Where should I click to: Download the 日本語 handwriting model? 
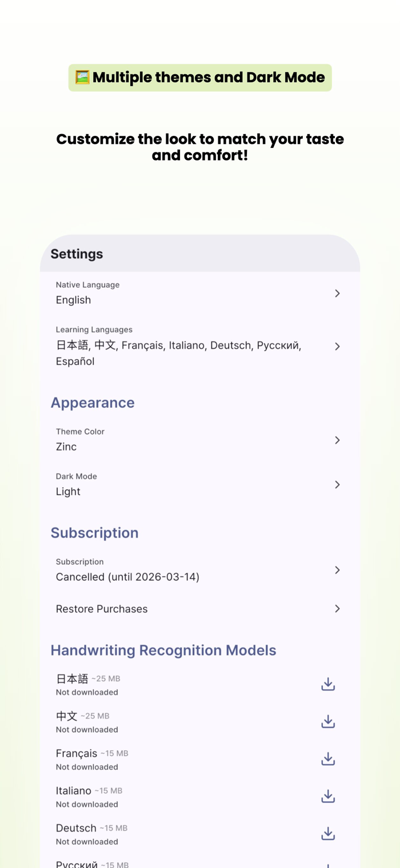[x=328, y=684]
